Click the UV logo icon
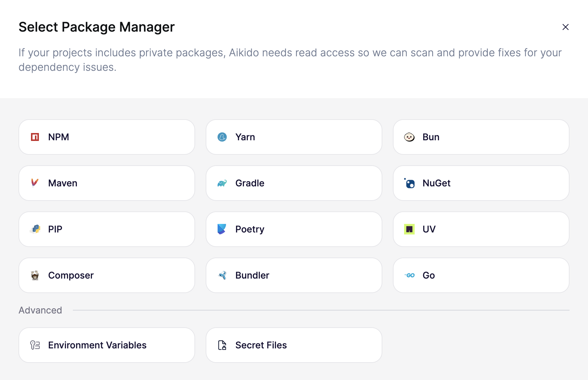The width and height of the screenshot is (588, 380). point(409,229)
